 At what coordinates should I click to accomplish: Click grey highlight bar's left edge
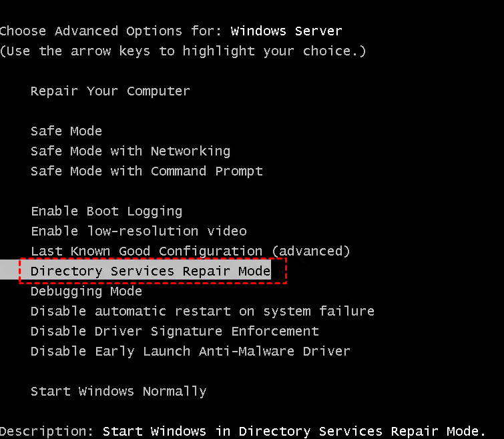tap(8, 271)
